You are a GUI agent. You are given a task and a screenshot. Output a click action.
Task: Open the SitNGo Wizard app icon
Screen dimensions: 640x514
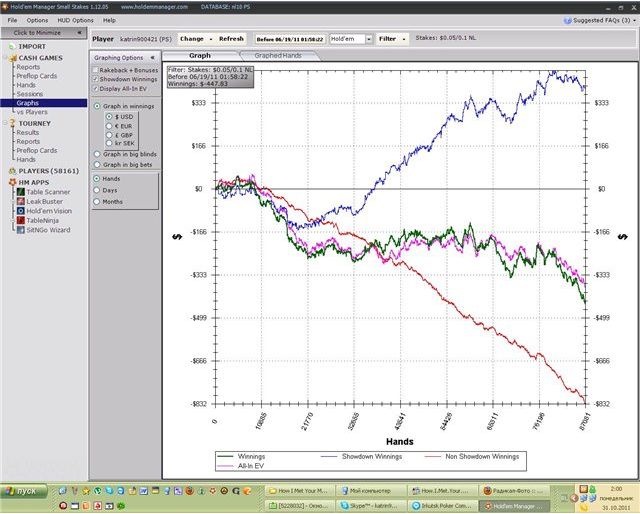click(x=20, y=230)
